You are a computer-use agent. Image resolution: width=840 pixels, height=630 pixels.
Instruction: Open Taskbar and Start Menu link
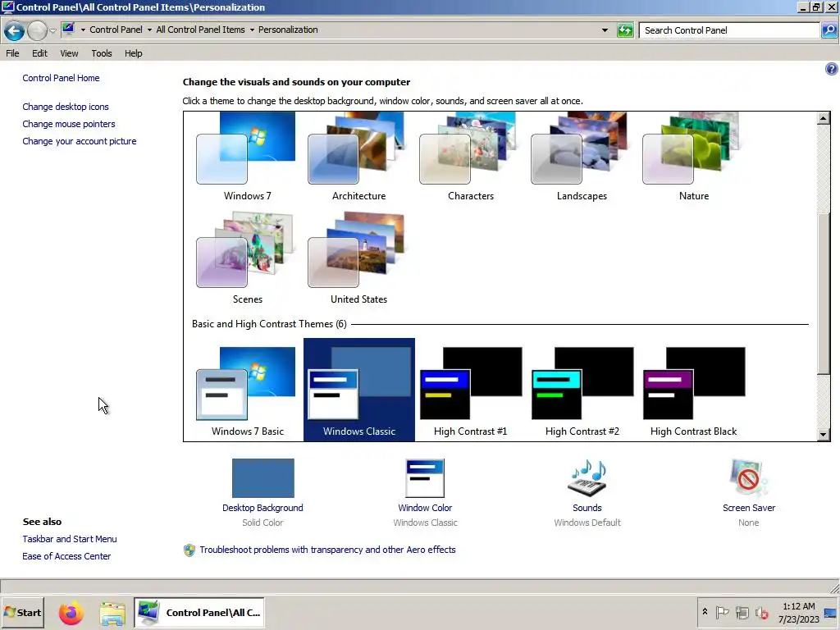point(70,539)
